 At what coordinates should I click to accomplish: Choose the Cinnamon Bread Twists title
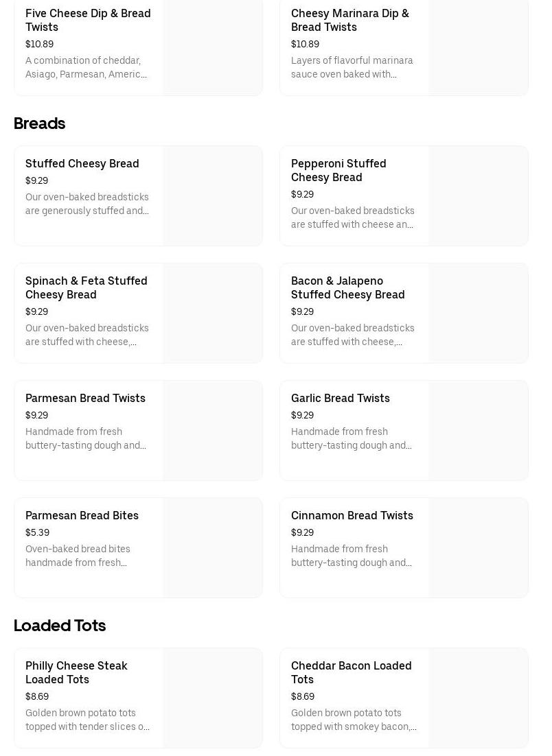(x=352, y=515)
